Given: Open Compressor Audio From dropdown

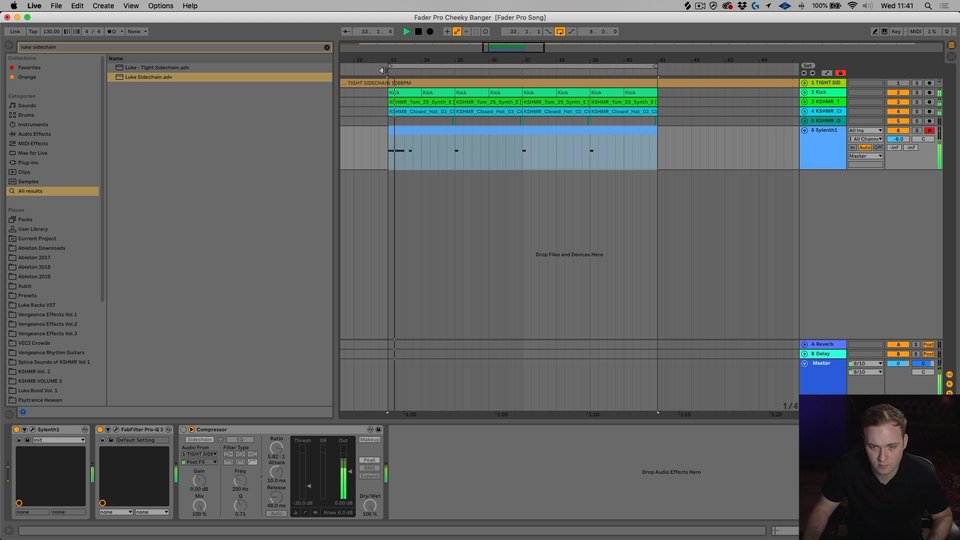Looking at the screenshot, I should pyautogui.click(x=199, y=454).
